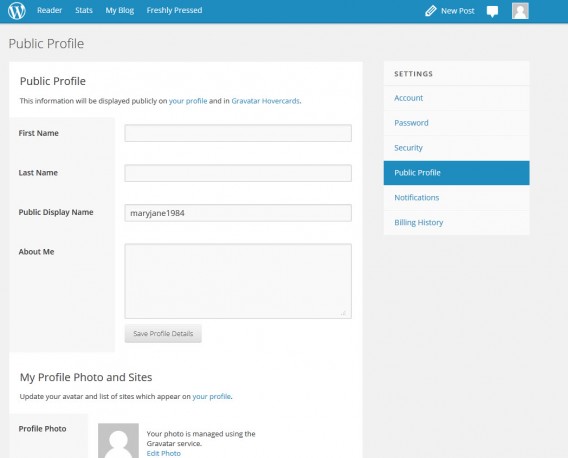This screenshot has width=568, height=458.
Task: Open Freshly Pressed page
Action: tap(174, 10)
